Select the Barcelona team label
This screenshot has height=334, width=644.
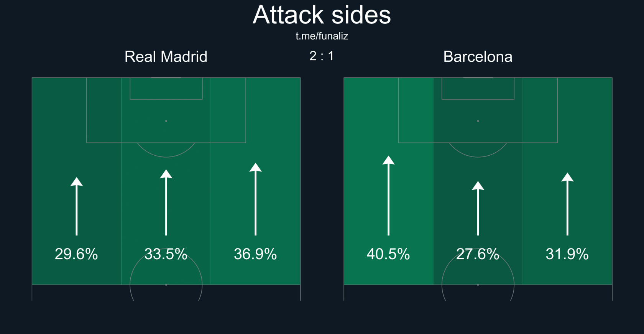[478, 57]
